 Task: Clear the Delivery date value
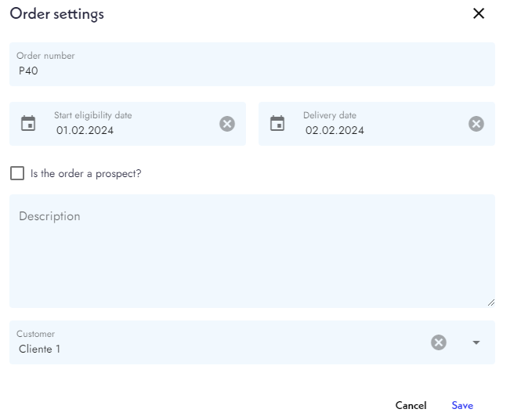(476, 124)
